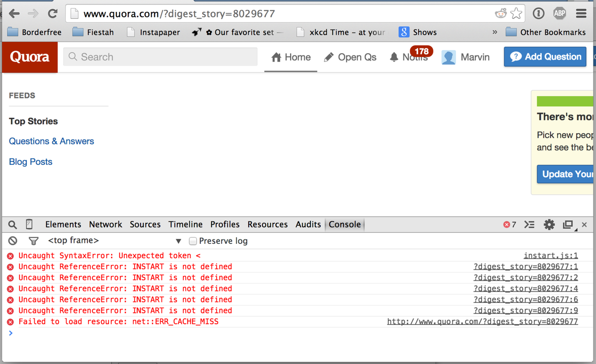Screen dimensions: 596x364
Task: Open the Other Bookmarks folder
Action: pos(545,32)
